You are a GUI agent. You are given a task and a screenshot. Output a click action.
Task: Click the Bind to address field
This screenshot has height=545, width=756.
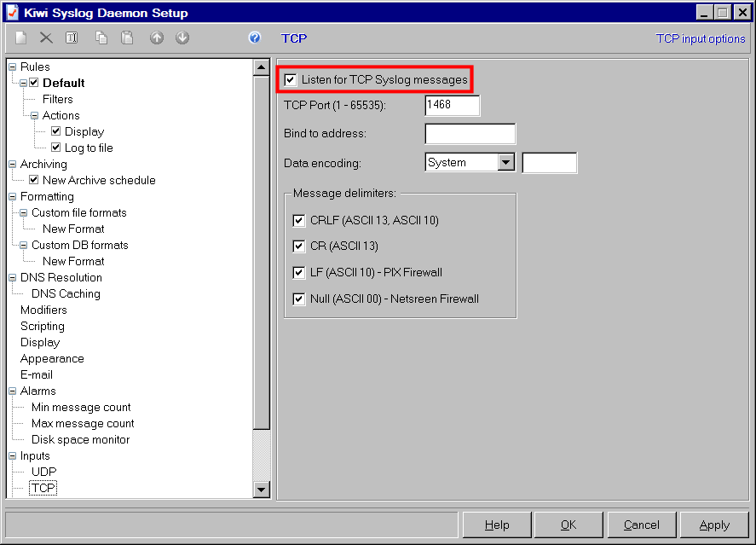click(x=470, y=134)
